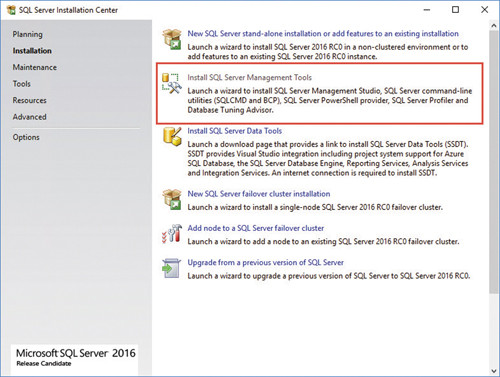
Task: Click the 'add a node to an existing' description
Action: coord(323,242)
